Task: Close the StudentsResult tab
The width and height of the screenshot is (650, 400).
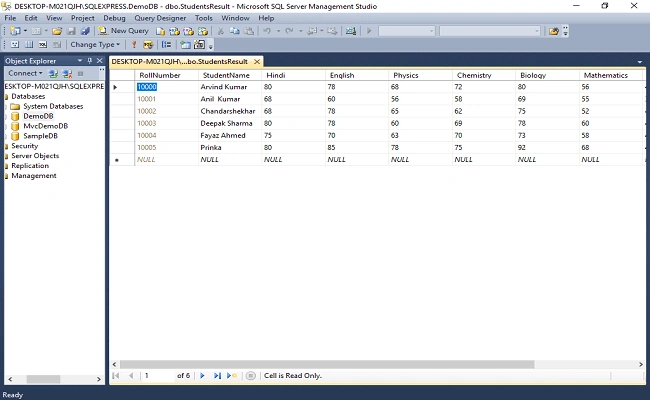Action: [x=257, y=61]
